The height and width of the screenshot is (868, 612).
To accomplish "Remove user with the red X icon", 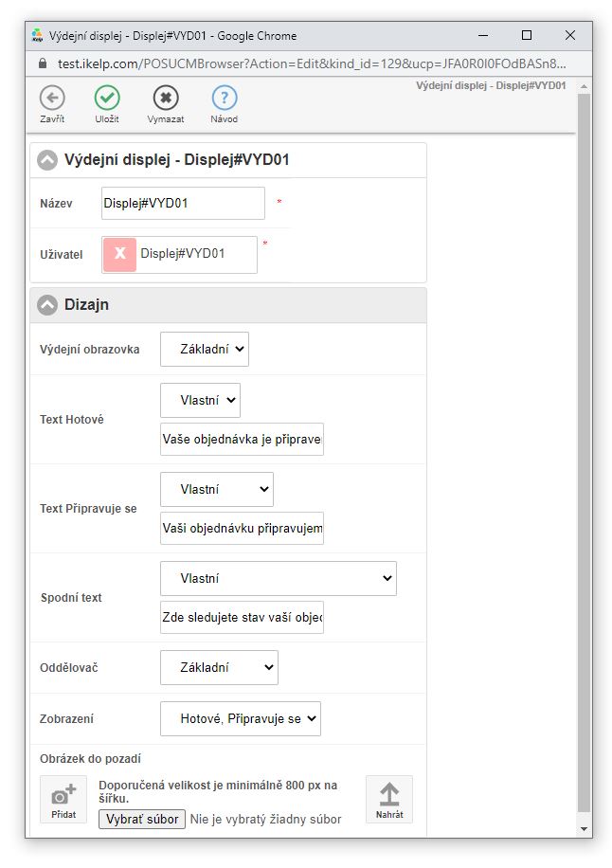I will pyautogui.click(x=120, y=254).
